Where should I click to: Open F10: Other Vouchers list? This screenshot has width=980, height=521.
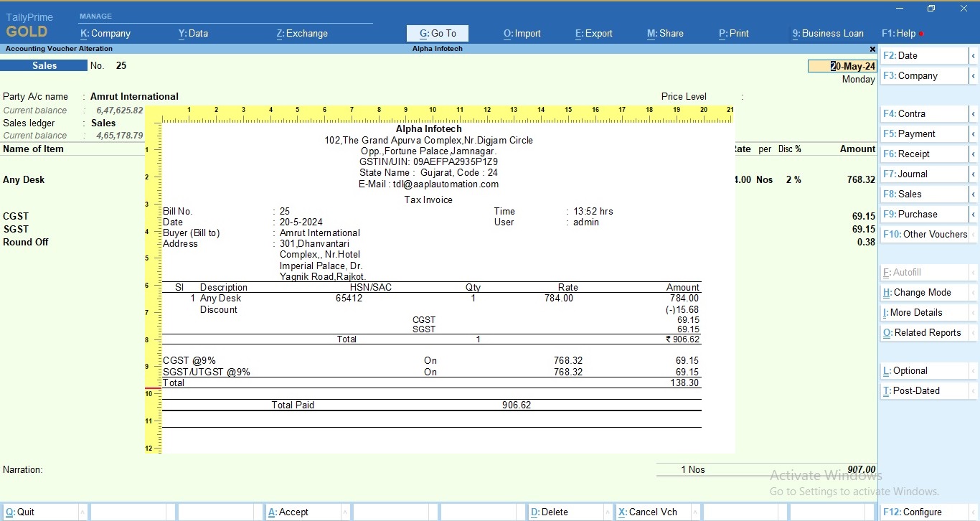[x=924, y=233]
